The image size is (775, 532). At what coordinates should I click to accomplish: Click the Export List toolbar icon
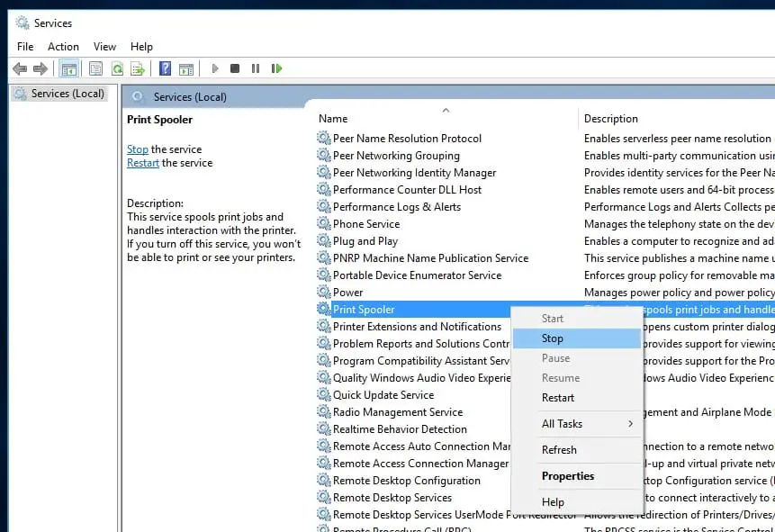click(138, 68)
